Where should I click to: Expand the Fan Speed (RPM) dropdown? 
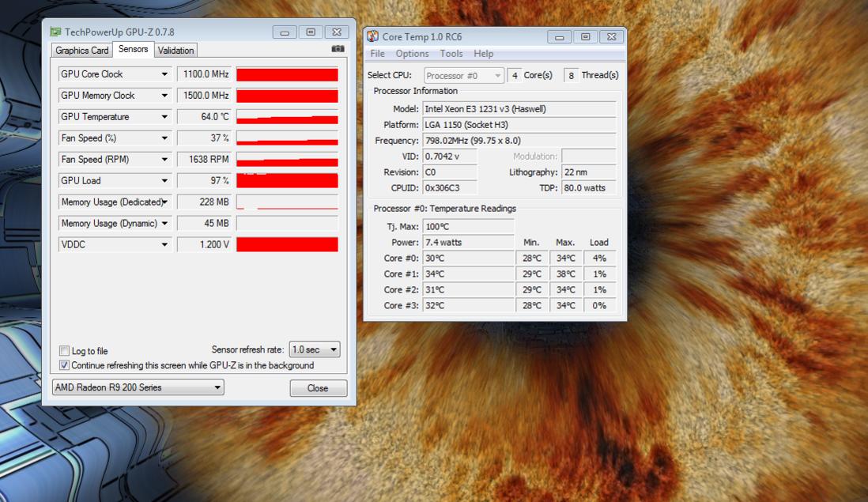point(164,160)
